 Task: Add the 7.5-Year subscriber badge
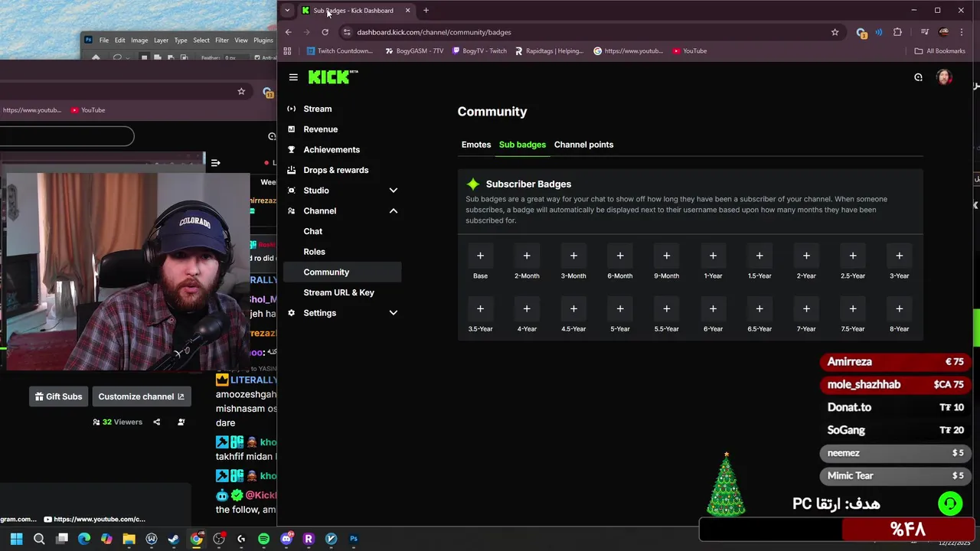pyautogui.click(x=853, y=309)
